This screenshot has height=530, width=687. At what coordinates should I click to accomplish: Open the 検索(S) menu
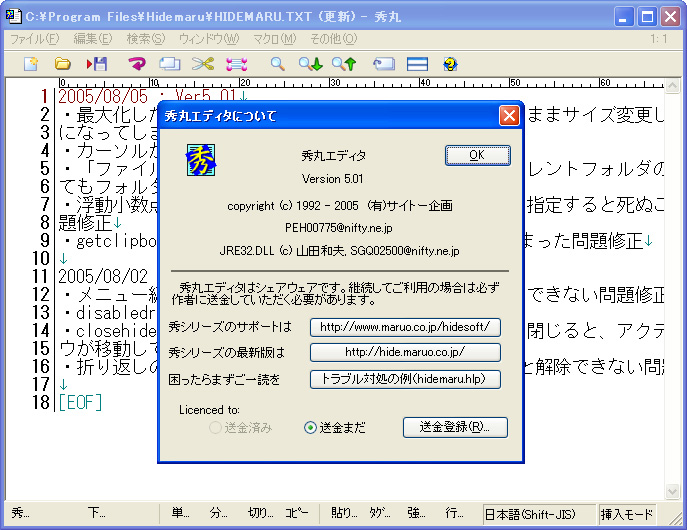[x=145, y=39]
